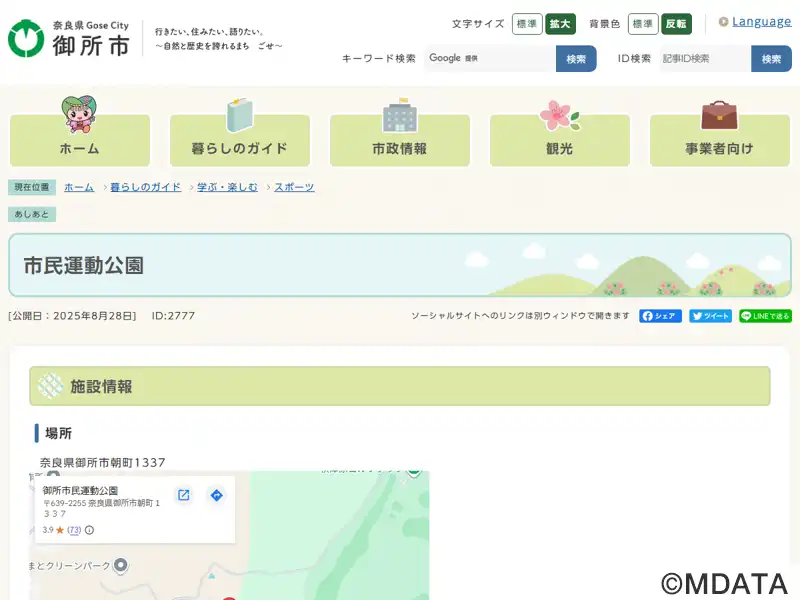800x600 pixels.
Task: Set text size to 標準
Action: pyautogui.click(x=527, y=24)
